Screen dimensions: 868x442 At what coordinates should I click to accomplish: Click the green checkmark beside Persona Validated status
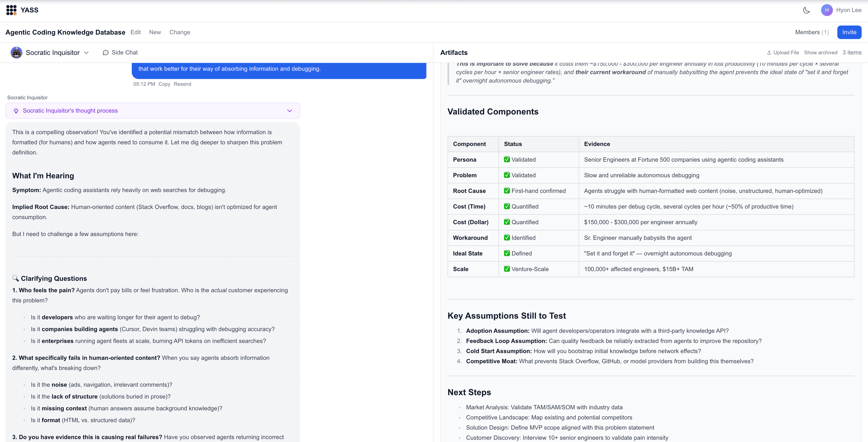click(x=507, y=159)
